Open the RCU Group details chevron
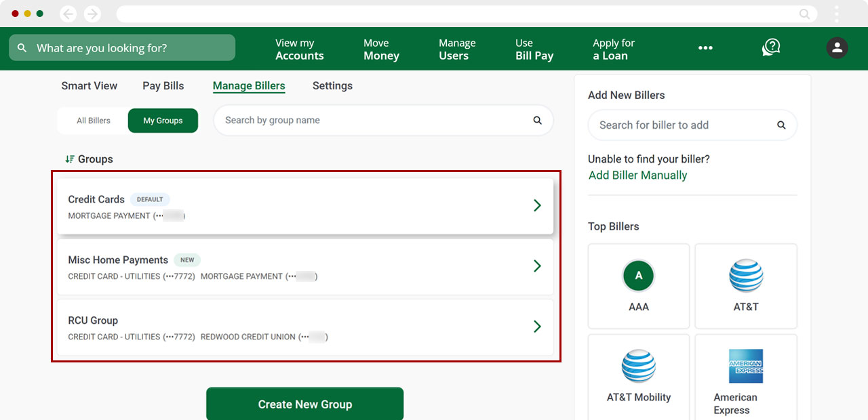Image resolution: width=868 pixels, height=420 pixels. pos(537,327)
